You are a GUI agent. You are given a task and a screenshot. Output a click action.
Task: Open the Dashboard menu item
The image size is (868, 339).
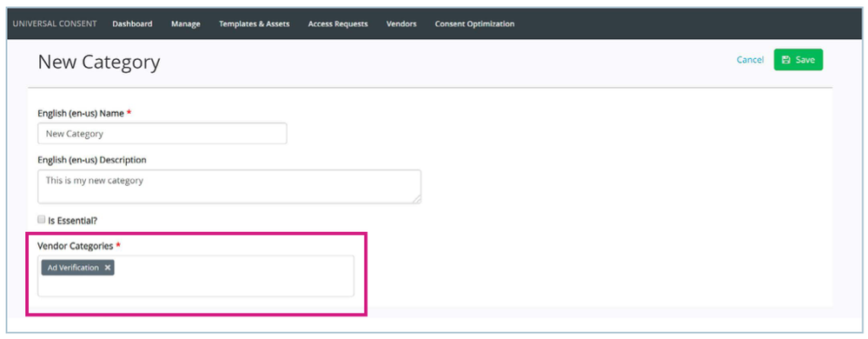click(132, 23)
